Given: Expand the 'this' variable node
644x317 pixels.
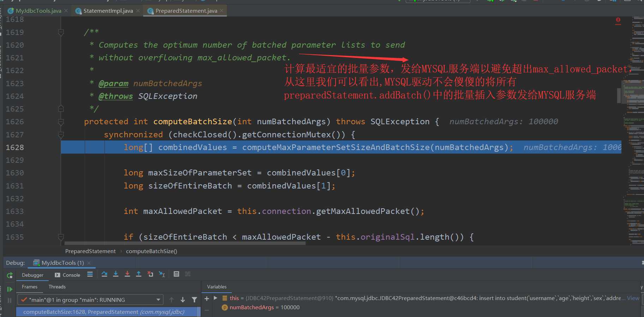Looking at the screenshot, I should [216, 298].
